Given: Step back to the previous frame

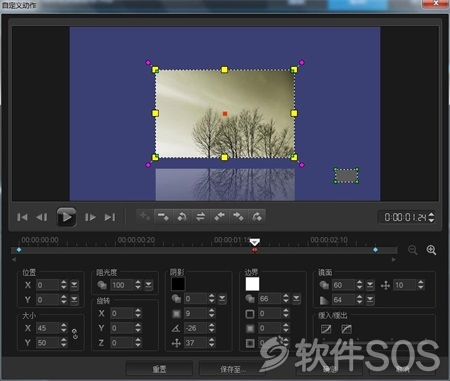Looking at the screenshot, I should [42, 217].
